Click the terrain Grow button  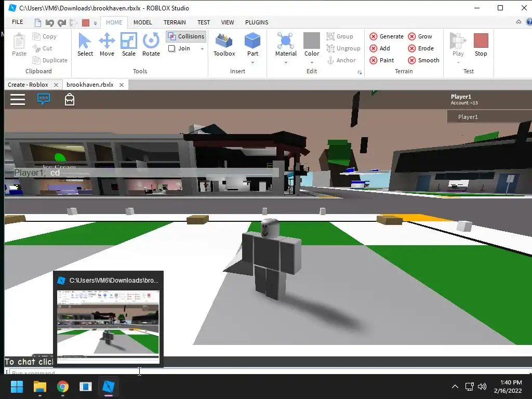point(420,36)
